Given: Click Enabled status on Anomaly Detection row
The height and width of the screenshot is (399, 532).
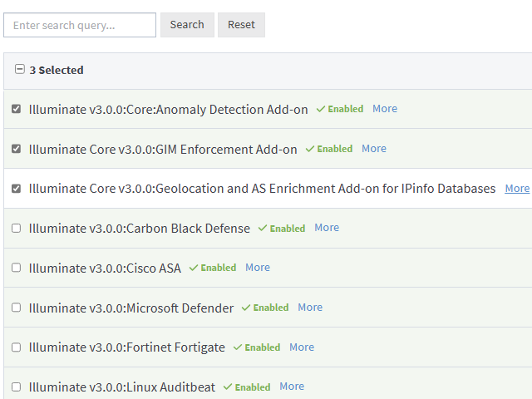Looking at the screenshot, I should click(340, 109).
